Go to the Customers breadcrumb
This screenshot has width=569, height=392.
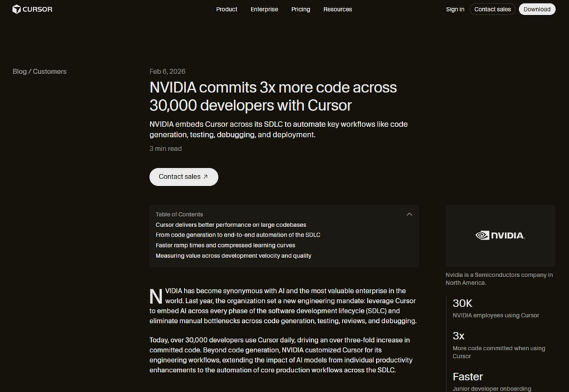tap(50, 72)
